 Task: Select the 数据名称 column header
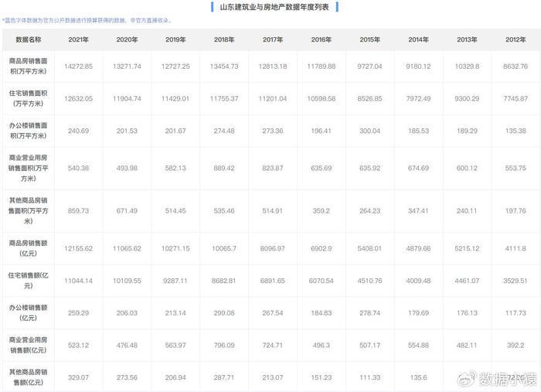(29, 39)
